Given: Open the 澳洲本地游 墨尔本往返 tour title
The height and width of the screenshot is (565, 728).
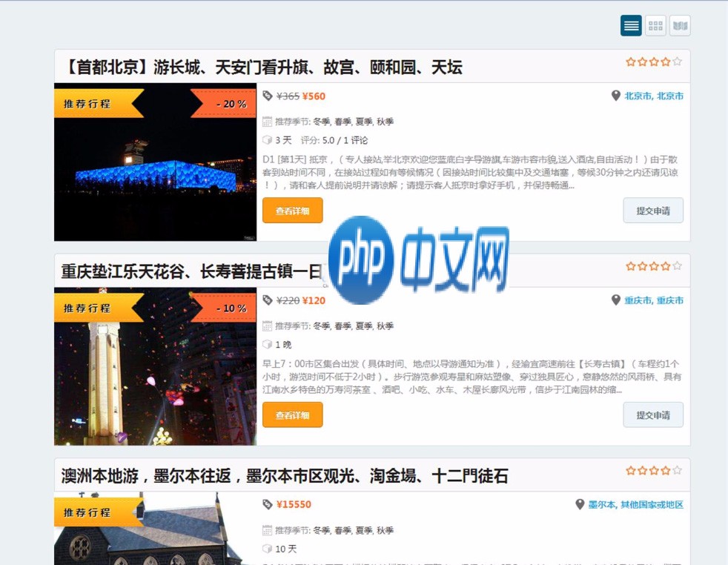Looking at the screenshot, I should (285, 476).
